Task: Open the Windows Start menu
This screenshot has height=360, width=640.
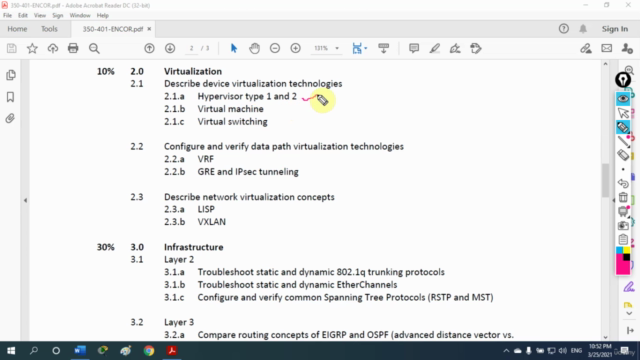Action: point(11,351)
